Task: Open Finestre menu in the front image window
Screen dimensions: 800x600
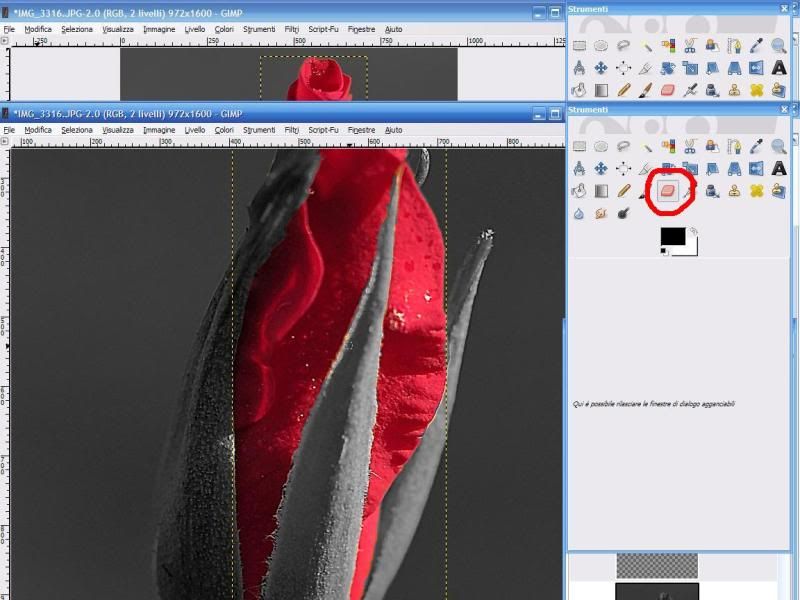Action: click(x=361, y=130)
